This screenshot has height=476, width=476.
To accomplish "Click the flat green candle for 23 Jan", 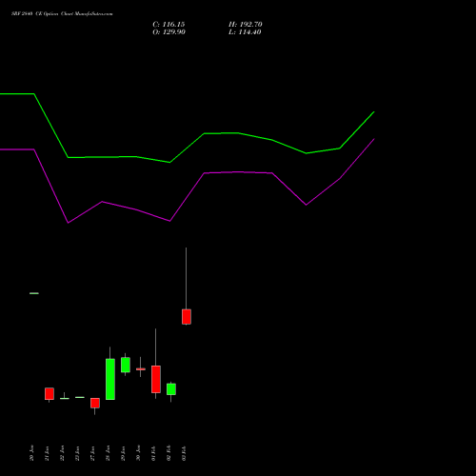I will pyautogui.click(x=80, y=397).
